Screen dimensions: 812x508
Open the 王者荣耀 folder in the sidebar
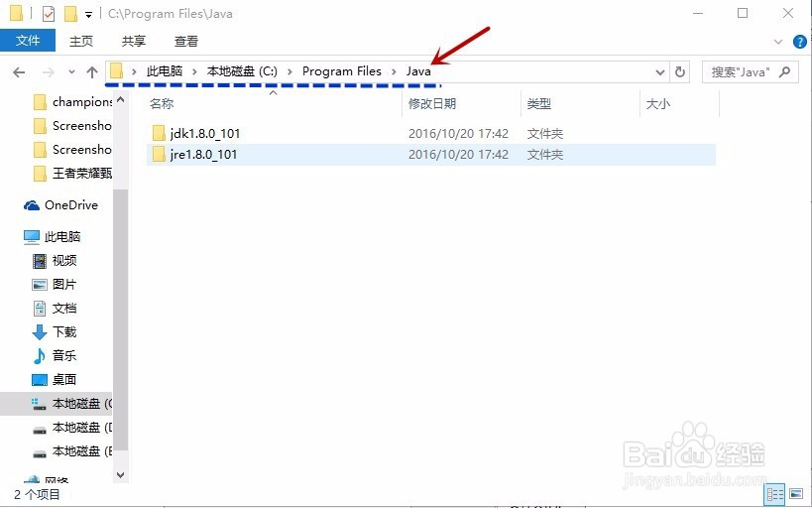[x=82, y=173]
